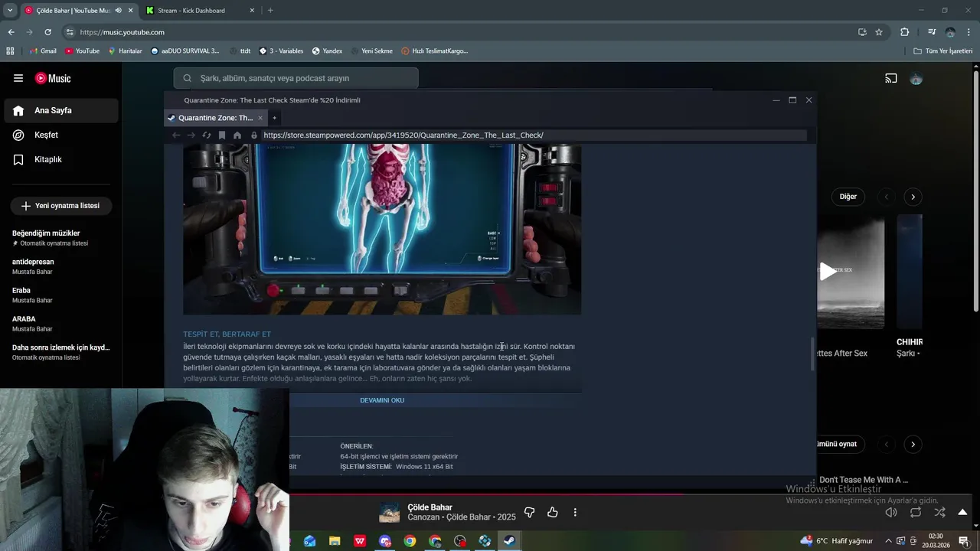
Task: Click the Steam page vertical scrollbar
Action: tap(812, 354)
